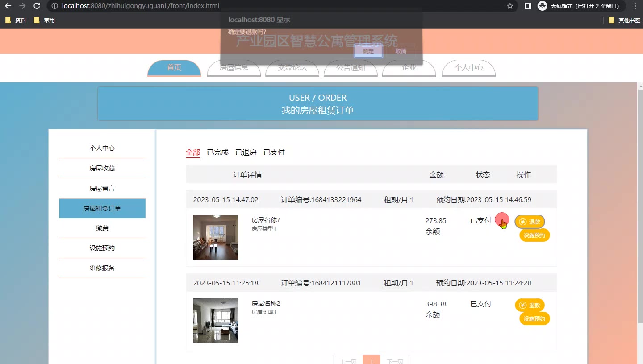643x364 pixels.
Task: Open the 交流论坛 navigation tab
Action: 292,68
